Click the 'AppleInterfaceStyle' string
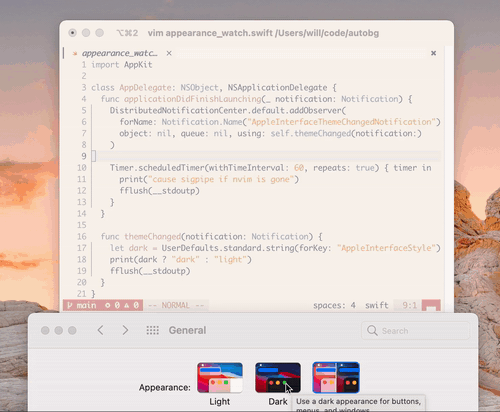Image resolution: width=500 pixels, height=412 pixels. (386, 248)
